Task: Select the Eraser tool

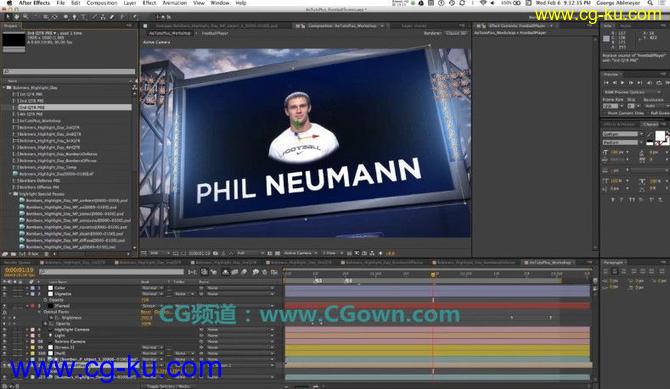Action: (112, 17)
